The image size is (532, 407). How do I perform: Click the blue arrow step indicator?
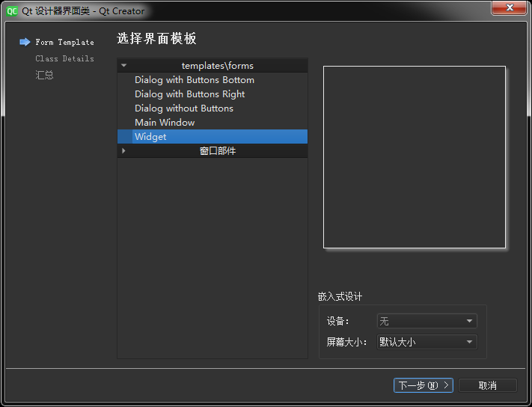[25, 42]
